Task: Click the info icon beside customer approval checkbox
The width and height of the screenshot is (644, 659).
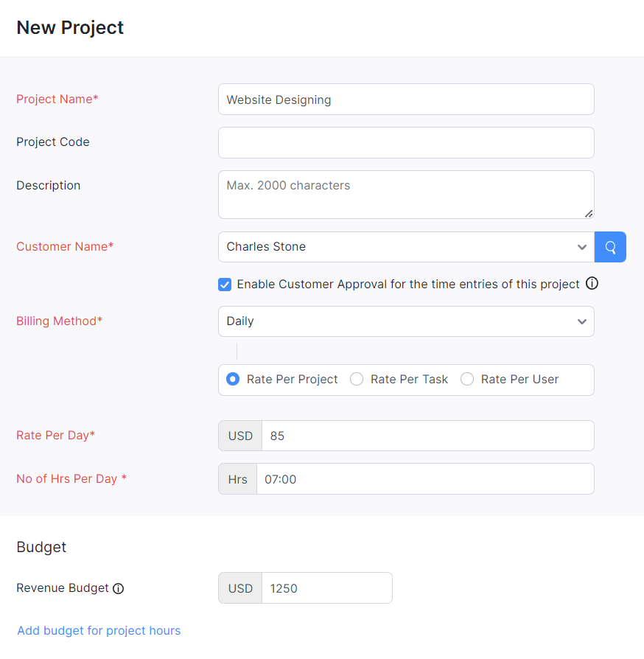Action: [592, 284]
